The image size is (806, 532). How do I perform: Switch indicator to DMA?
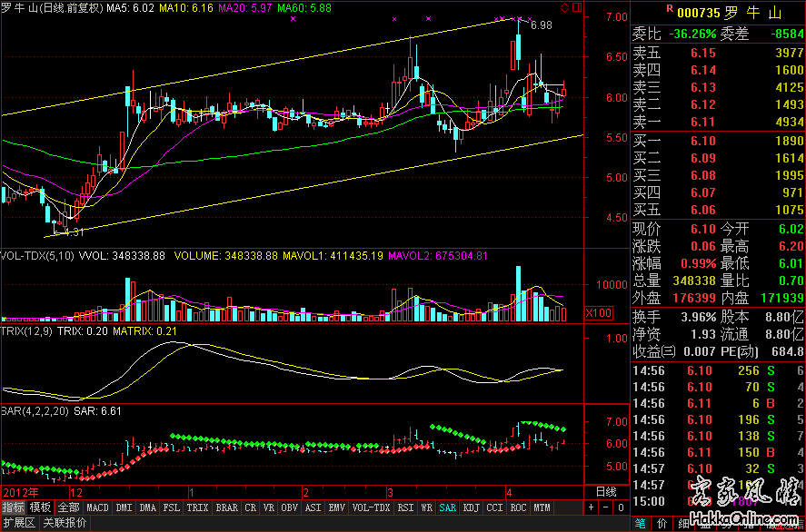pyautogui.click(x=147, y=507)
